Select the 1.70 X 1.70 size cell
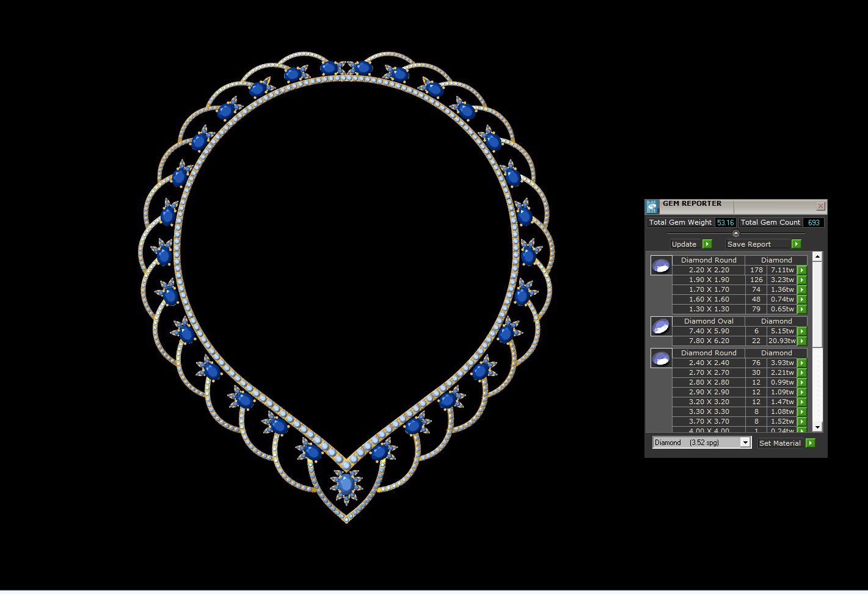The height and width of the screenshot is (594, 868). [x=709, y=289]
